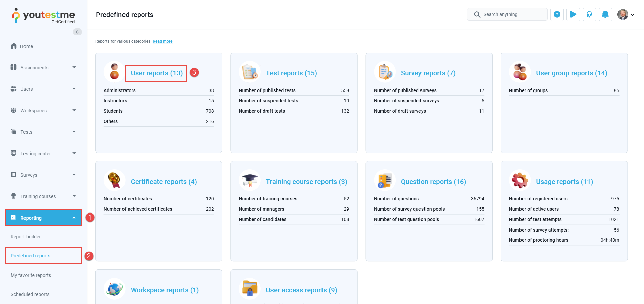Open Question reports (16)
This screenshot has height=304, width=644.
click(434, 182)
